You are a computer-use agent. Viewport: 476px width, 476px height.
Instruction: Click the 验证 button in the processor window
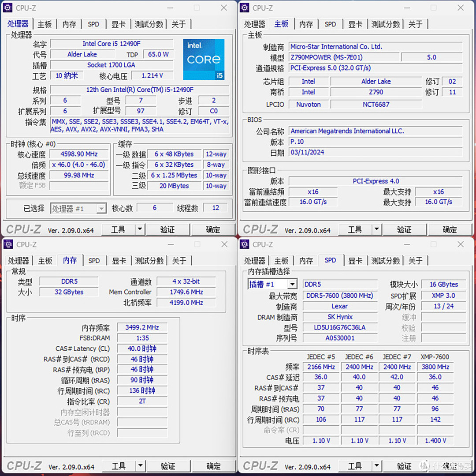168,229
